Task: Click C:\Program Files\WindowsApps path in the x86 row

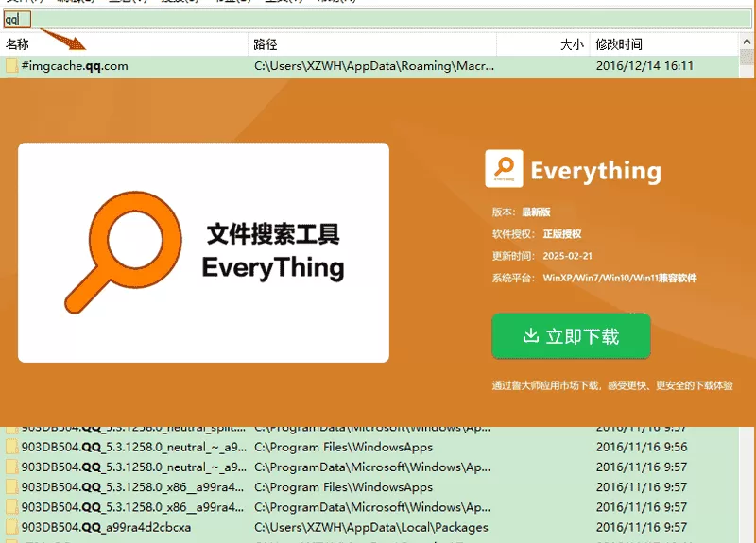Action: (343, 487)
